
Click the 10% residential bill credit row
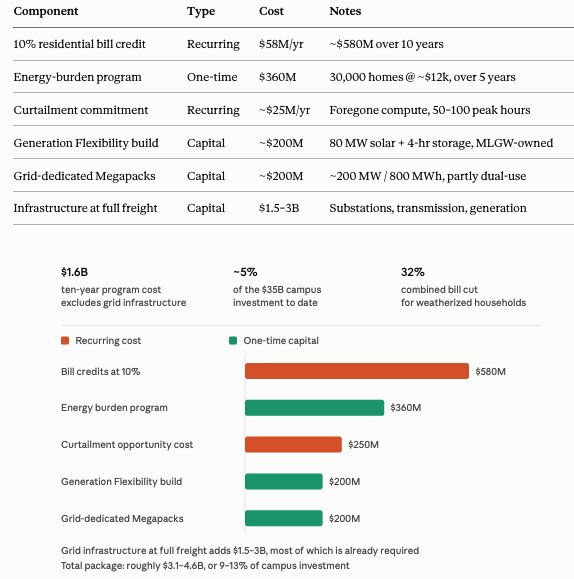[x=293, y=44]
